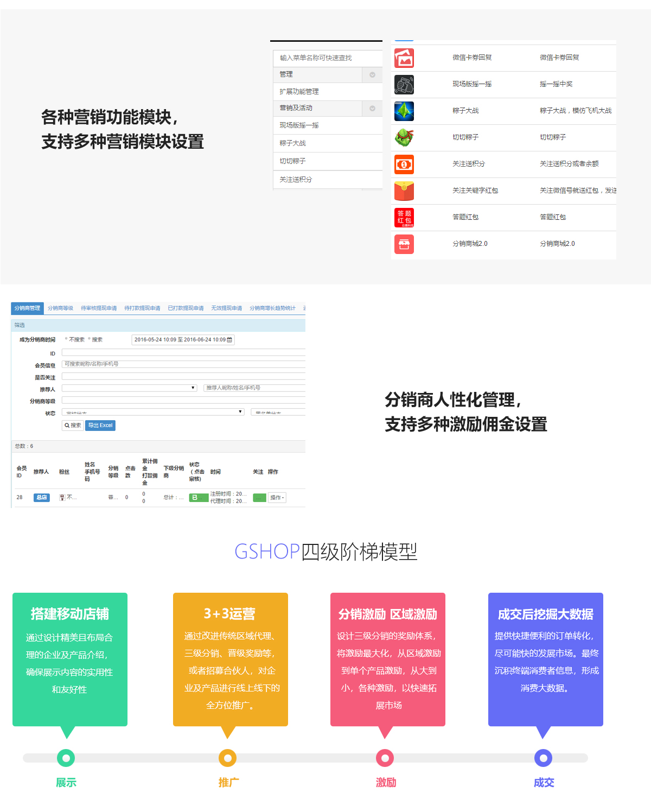Select the 粽子大战 game icon
The image size is (651, 812).
tap(404, 111)
